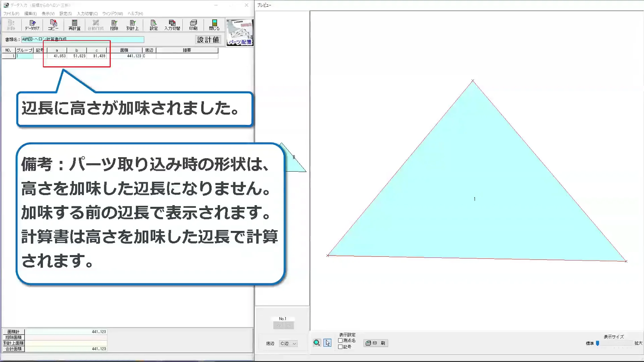
Task: Select the magnifier zoom tool in the preview
Action: [316, 343]
